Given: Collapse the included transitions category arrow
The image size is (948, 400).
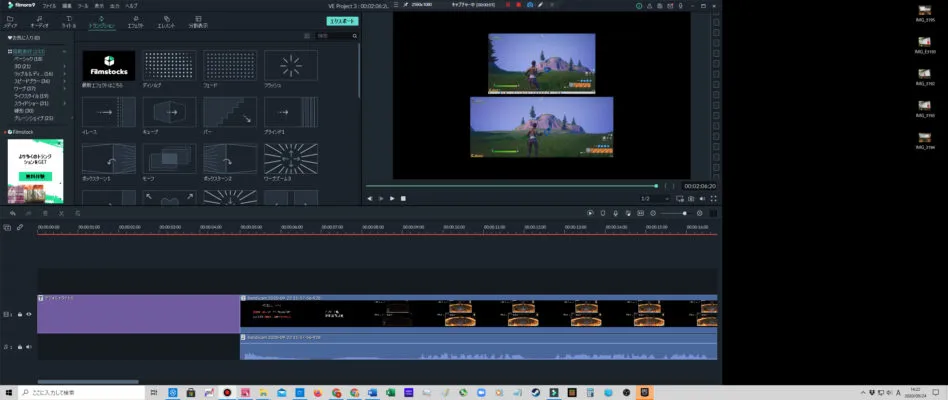Looking at the screenshot, I should (65, 51).
